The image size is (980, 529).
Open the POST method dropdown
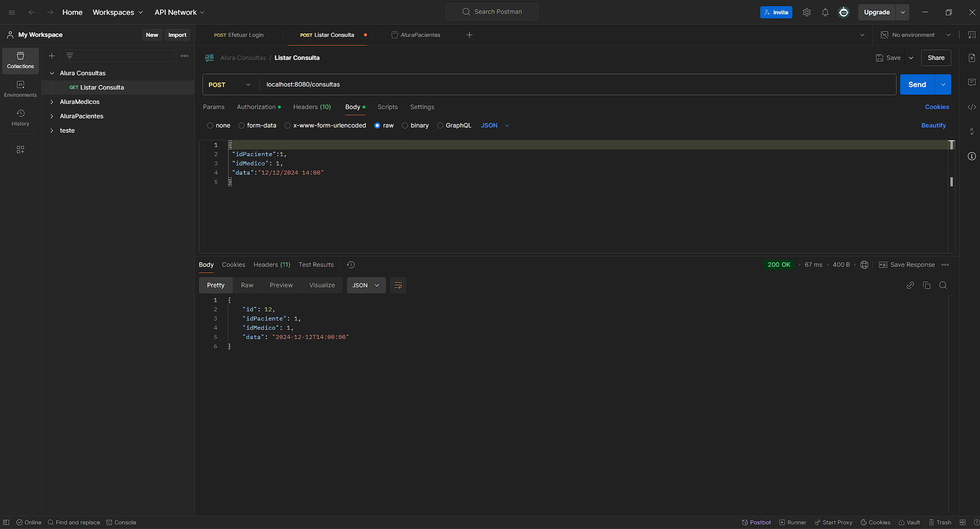(230, 84)
